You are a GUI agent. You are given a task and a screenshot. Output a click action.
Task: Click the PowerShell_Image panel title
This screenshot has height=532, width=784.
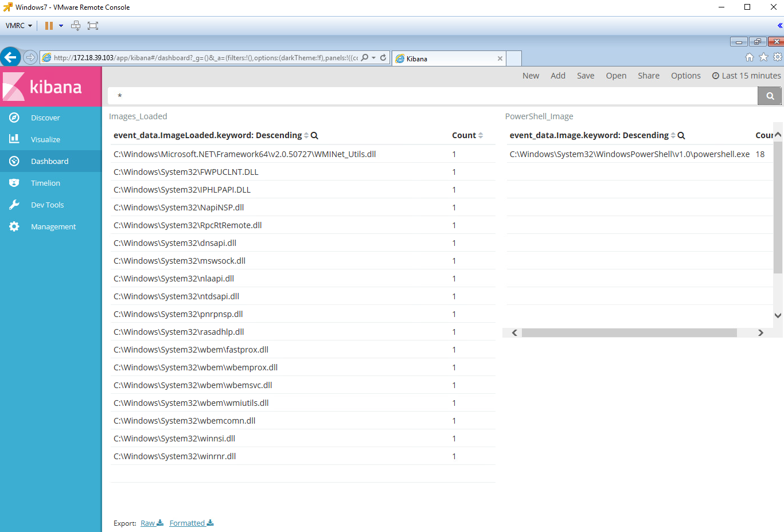tap(539, 116)
